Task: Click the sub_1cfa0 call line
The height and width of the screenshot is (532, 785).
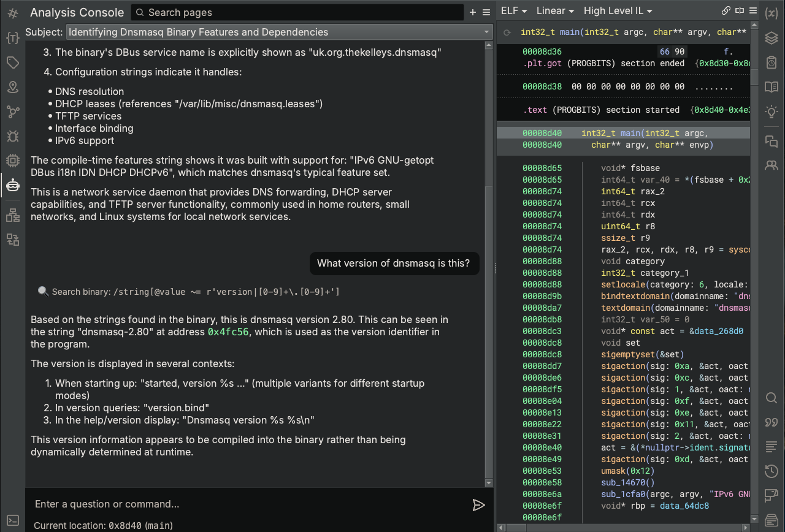Action: [675, 494]
